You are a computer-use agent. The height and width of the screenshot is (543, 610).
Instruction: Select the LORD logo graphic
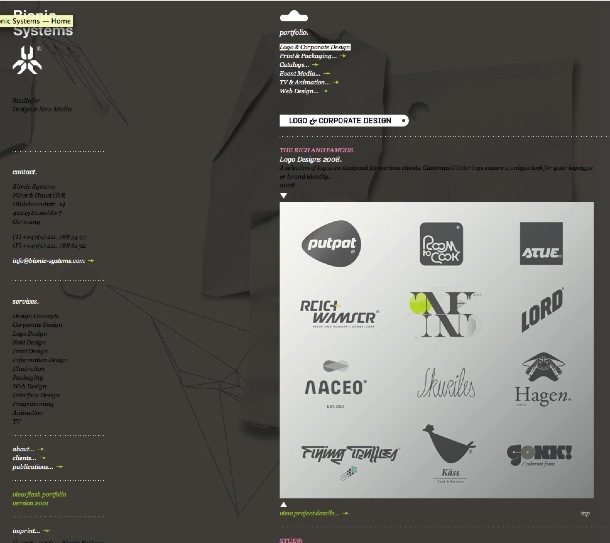pos(541,311)
